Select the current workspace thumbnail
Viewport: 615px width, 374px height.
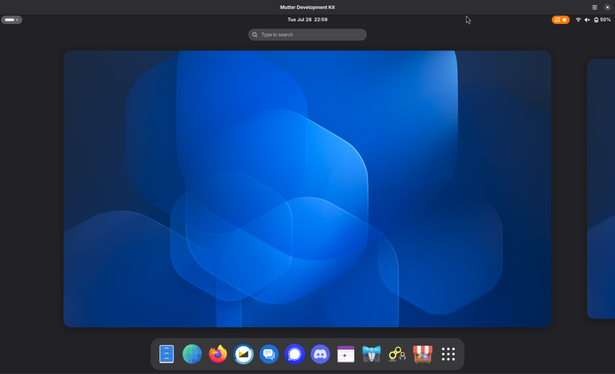[308, 189]
